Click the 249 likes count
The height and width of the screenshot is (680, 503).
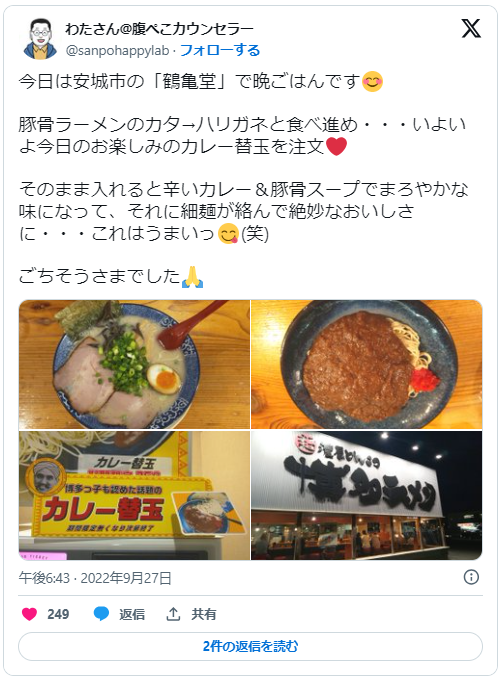[x=58, y=615]
